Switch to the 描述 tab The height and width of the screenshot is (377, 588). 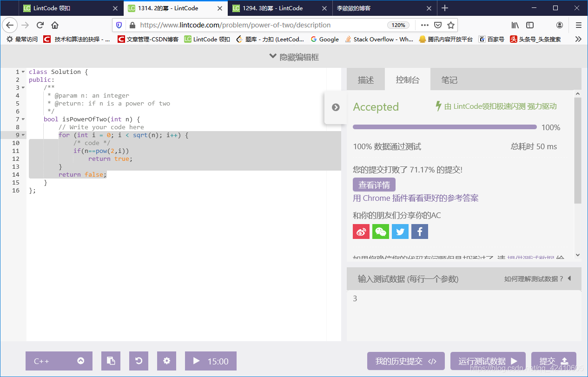click(x=365, y=79)
